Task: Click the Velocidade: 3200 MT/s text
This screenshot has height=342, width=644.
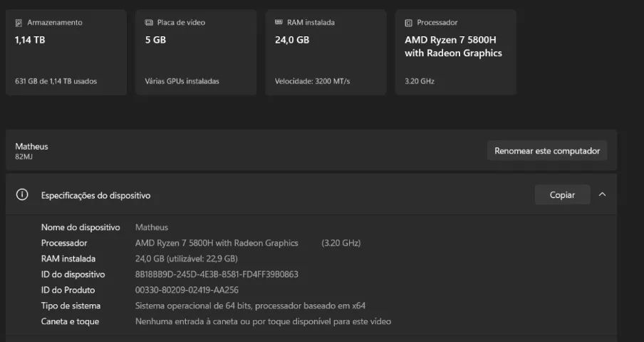Action: tap(312, 81)
